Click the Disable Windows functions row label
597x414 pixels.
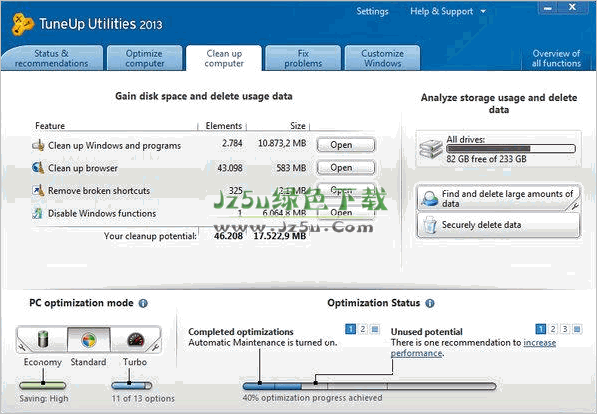pos(102,213)
